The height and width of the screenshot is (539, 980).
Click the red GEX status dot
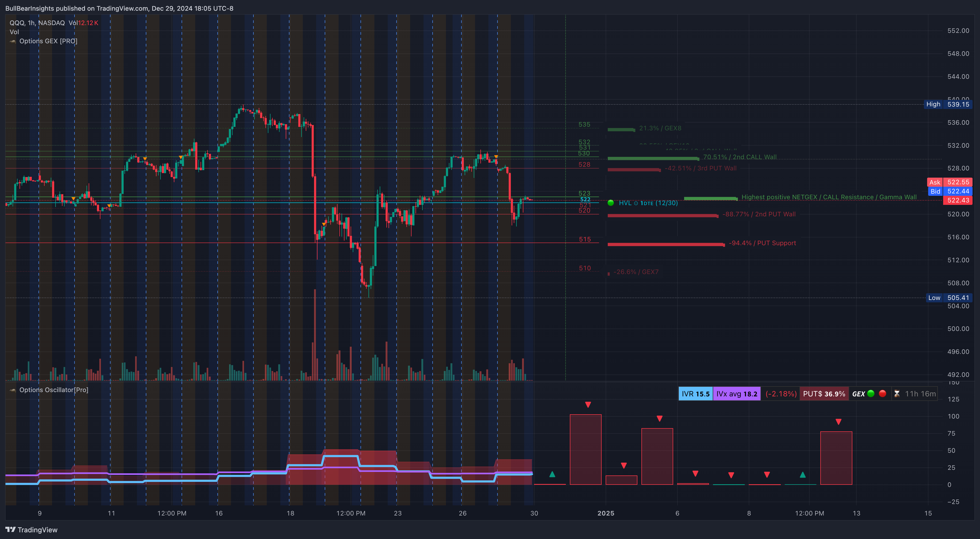[883, 394]
